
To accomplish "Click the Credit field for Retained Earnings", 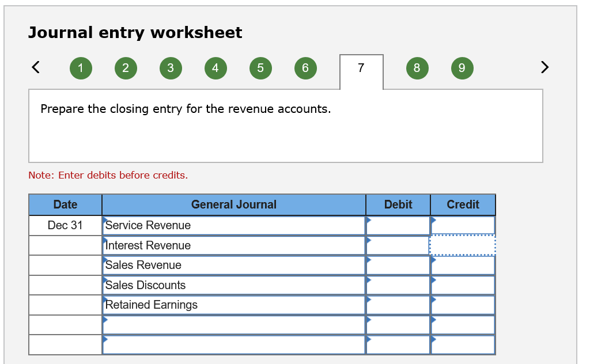I will [463, 305].
